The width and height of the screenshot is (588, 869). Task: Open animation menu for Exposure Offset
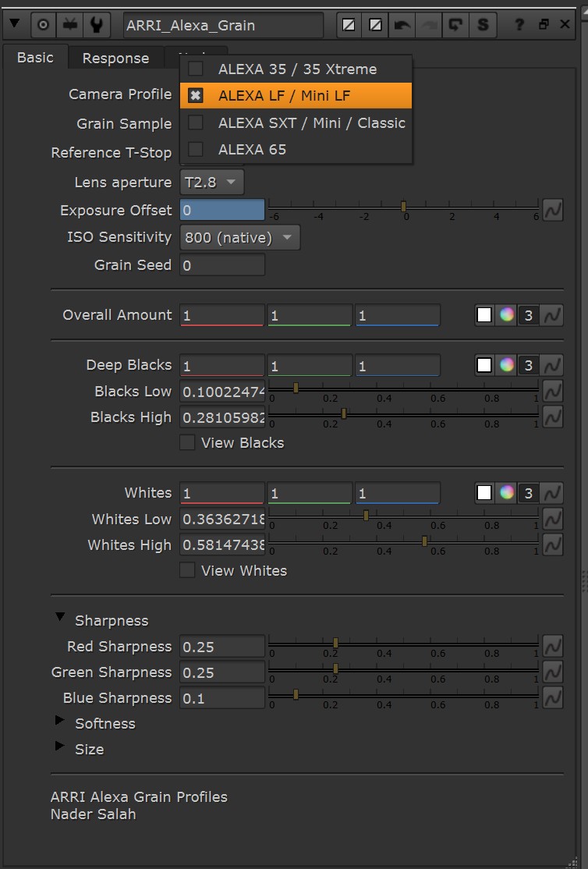(553, 211)
